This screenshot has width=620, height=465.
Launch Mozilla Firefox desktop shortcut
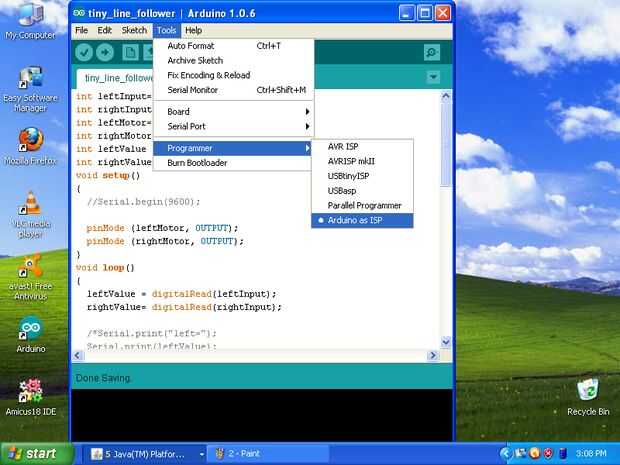[x=30, y=146]
